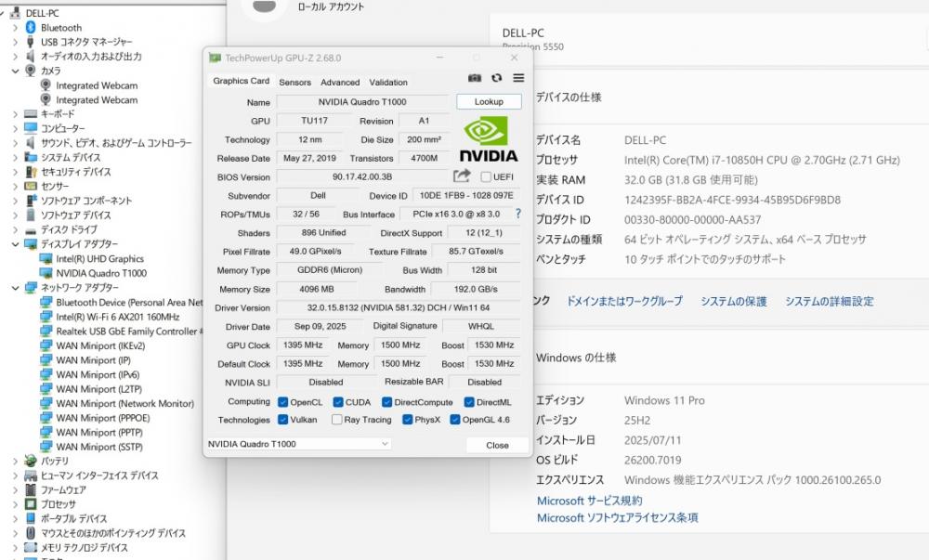The width and height of the screenshot is (929, 560).
Task: Click the USB コネクタ マネージャー icon
Action: click(31, 42)
